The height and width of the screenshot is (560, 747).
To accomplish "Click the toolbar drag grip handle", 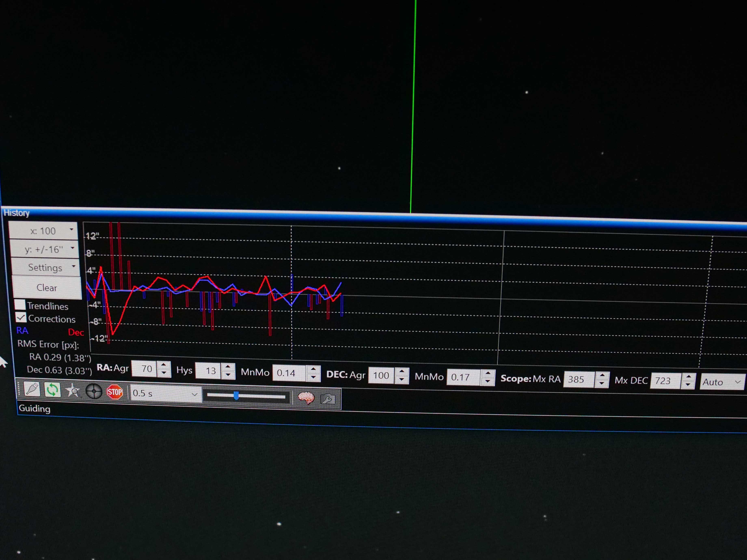I will tap(19, 389).
